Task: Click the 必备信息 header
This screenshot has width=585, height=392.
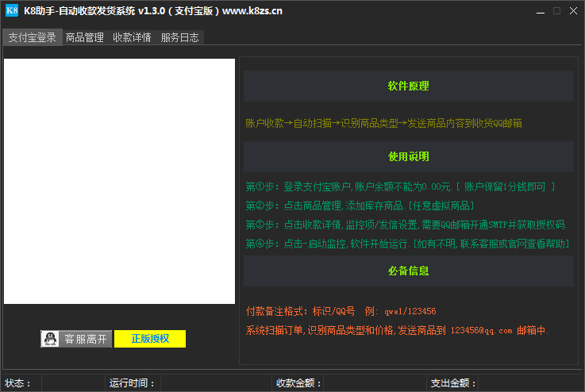Action: 409,271
